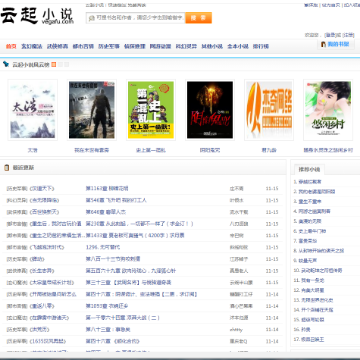Select the orange first-page indicator in the carousel
360x360 pixels.
tap(54, 64)
